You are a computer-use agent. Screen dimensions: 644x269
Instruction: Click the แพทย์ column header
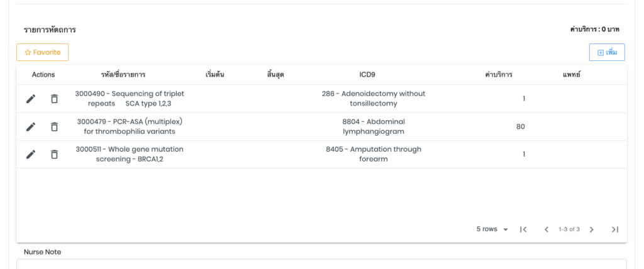pyautogui.click(x=571, y=75)
